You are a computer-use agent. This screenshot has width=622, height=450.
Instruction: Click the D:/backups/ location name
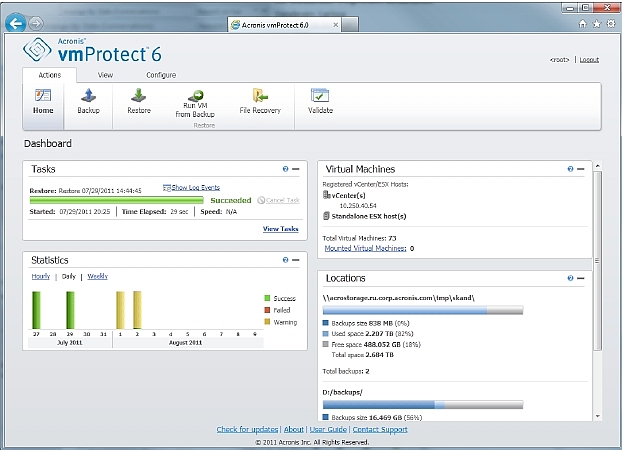pos(342,392)
